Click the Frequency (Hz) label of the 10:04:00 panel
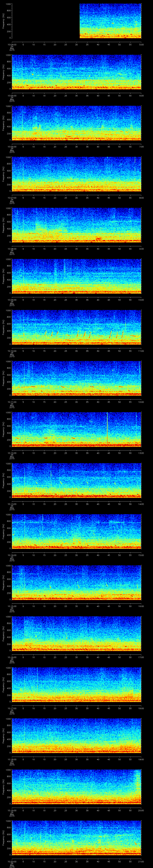153x868 pixels. tap(3, 21)
